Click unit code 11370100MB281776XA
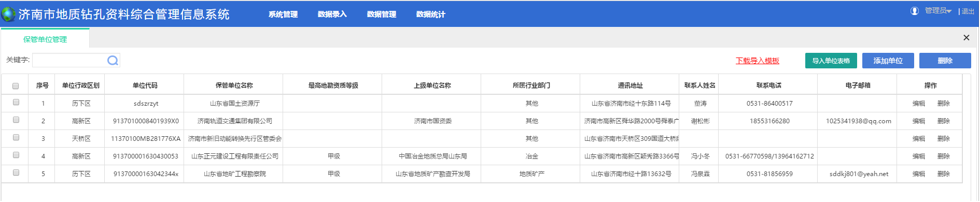This screenshot has height=202, width=980. pyautogui.click(x=146, y=139)
